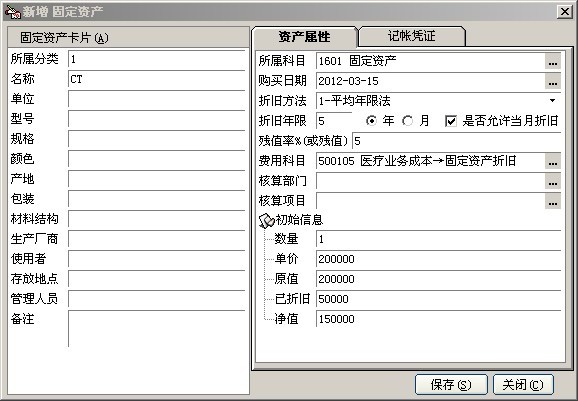Screen dimensions: 578x401
Task: Select the 月 radio button
Action: coord(408,121)
